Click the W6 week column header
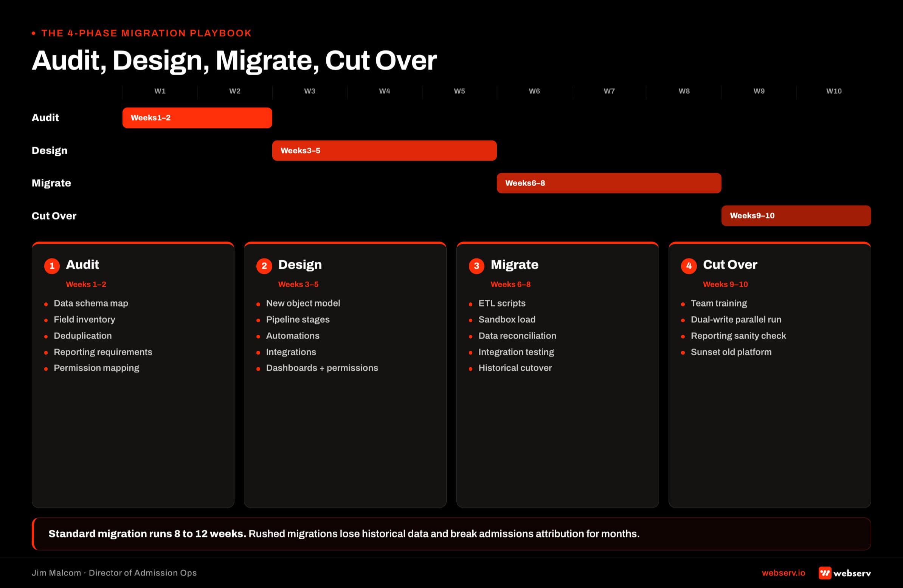The width and height of the screenshot is (903, 588). 534,91
